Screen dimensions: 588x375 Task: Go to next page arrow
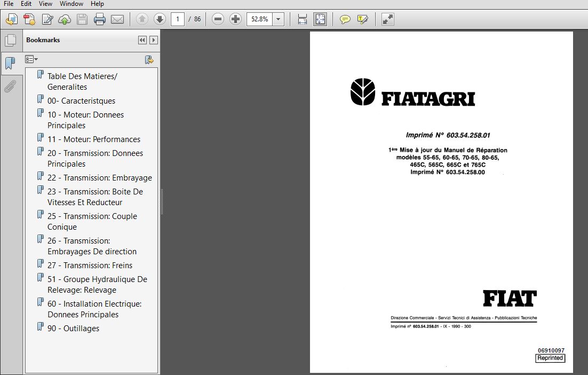160,19
